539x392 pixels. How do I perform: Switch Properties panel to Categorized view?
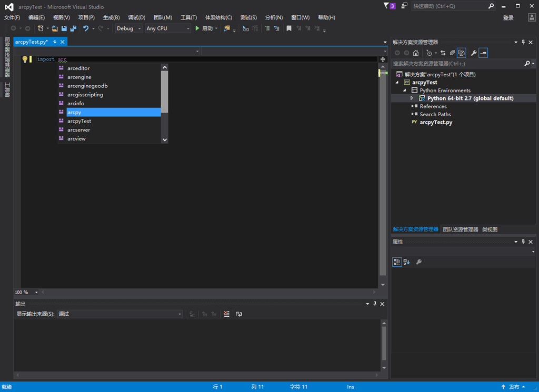[x=397, y=262]
